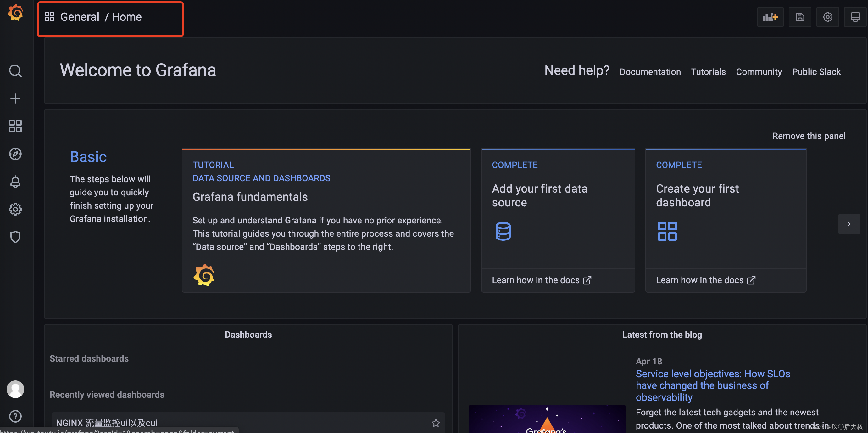Image resolution: width=868 pixels, height=433 pixels.
Task: Open the Shield security icon
Action: (x=15, y=237)
